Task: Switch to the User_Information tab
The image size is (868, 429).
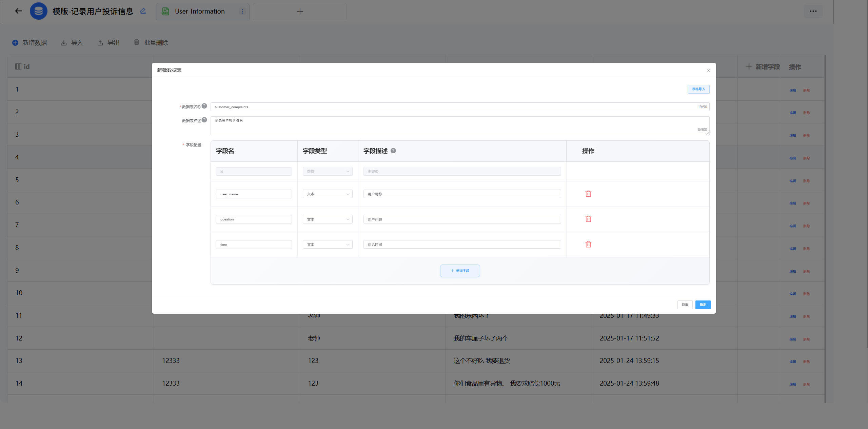Action: click(199, 12)
